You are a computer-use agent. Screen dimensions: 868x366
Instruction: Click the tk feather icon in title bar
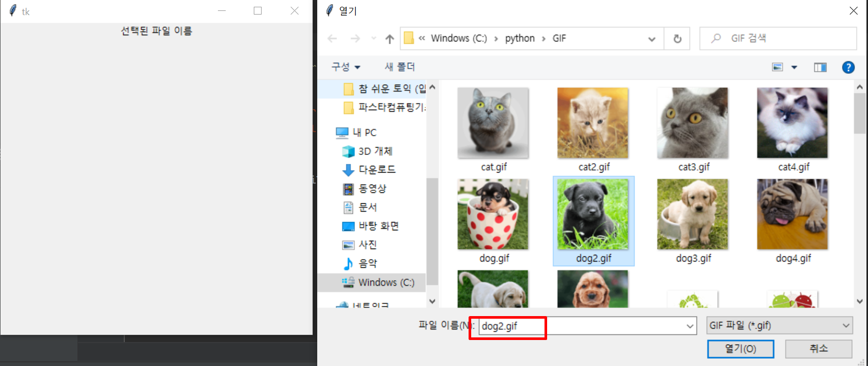(x=13, y=11)
